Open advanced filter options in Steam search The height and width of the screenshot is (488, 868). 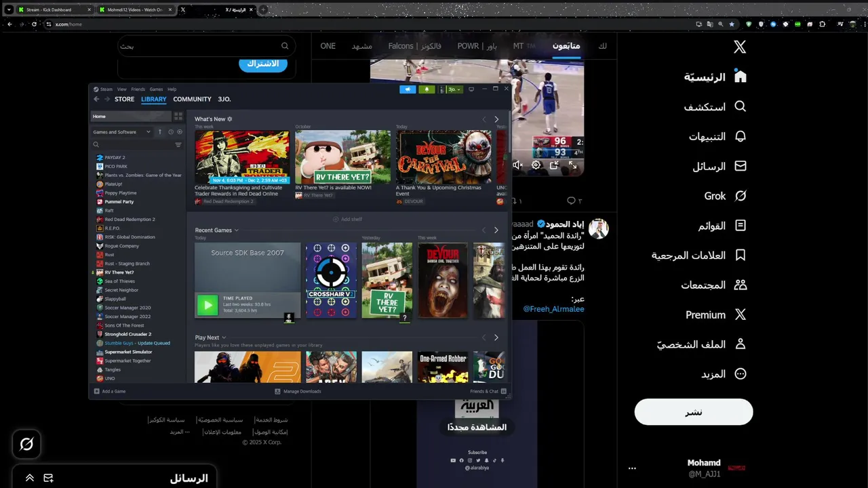178,145
